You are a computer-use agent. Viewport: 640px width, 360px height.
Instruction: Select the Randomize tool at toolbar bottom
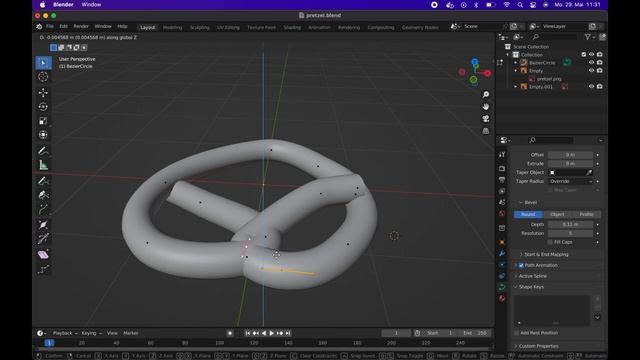tap(43, 269)
